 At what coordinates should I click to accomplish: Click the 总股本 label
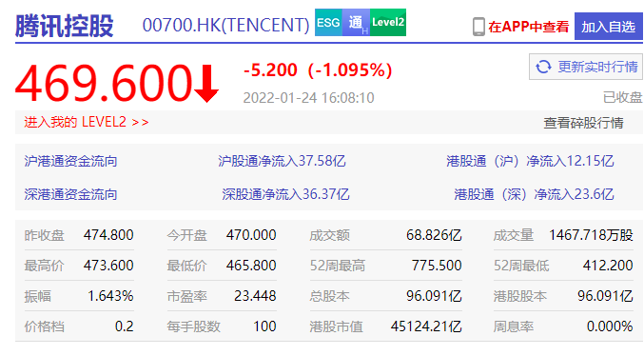[x=329, y=296]
